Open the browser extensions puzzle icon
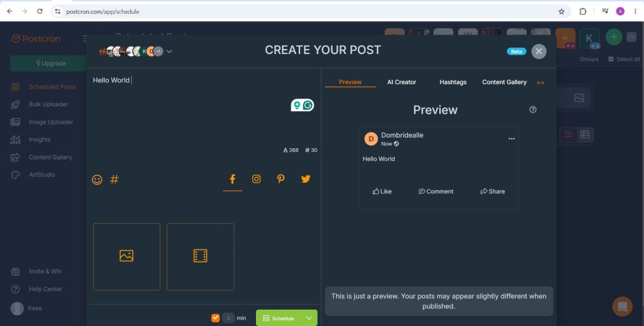Viewport: 644px width, 326px height. [583, 11]
